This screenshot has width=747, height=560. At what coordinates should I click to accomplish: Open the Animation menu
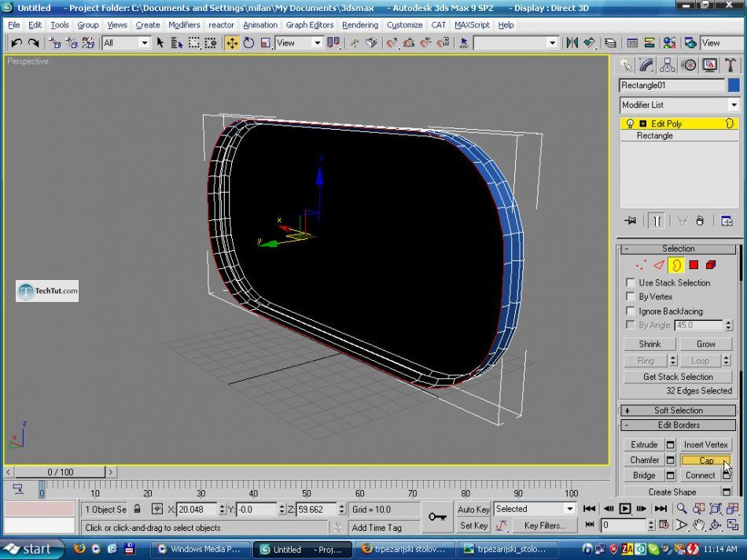point(260,25)
